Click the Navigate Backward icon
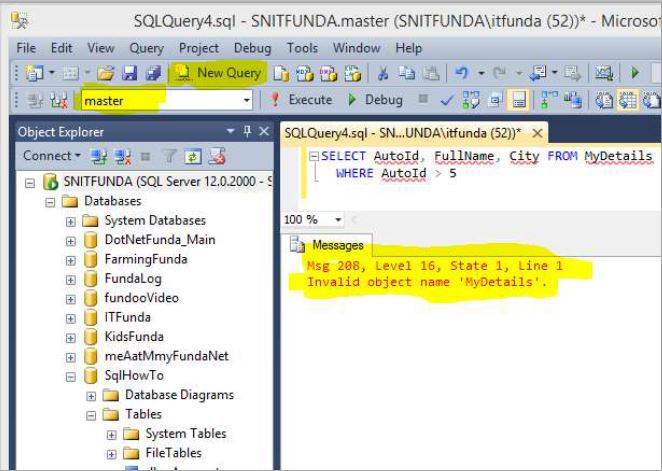This screenshot has height=471, width=662. pos(538,73)
